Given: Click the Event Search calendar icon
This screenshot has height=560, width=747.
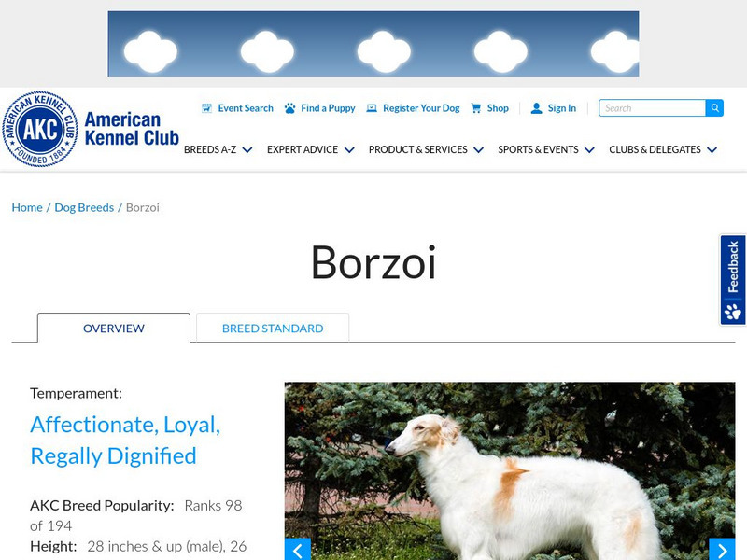Looking at the screenshot, I should coord(206,108).
